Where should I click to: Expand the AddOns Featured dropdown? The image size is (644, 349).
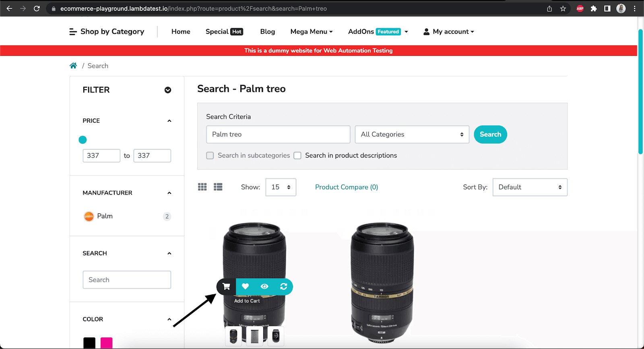378,31
